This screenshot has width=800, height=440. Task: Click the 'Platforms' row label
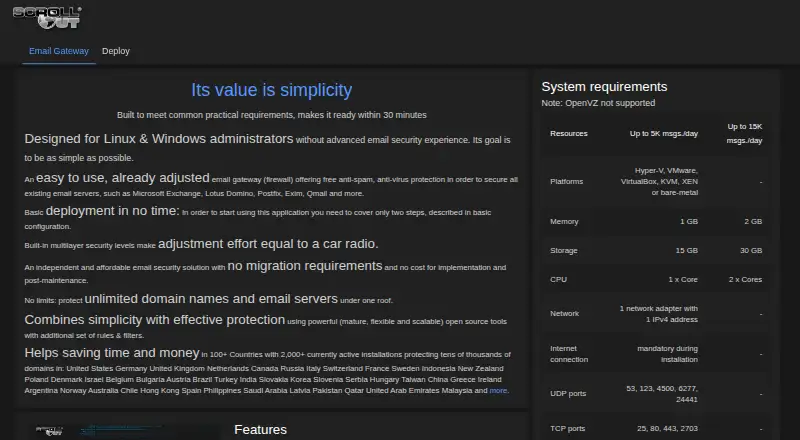[x=566, y=182]
